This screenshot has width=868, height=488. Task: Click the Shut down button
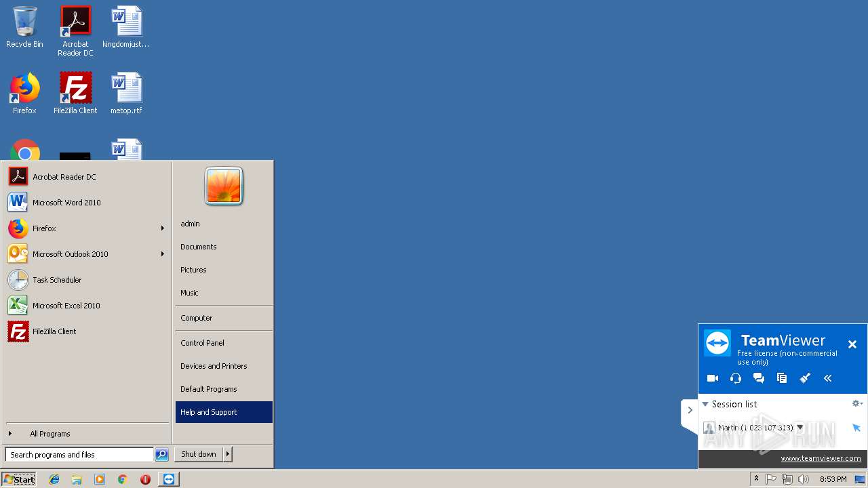[x=199, y=454]
